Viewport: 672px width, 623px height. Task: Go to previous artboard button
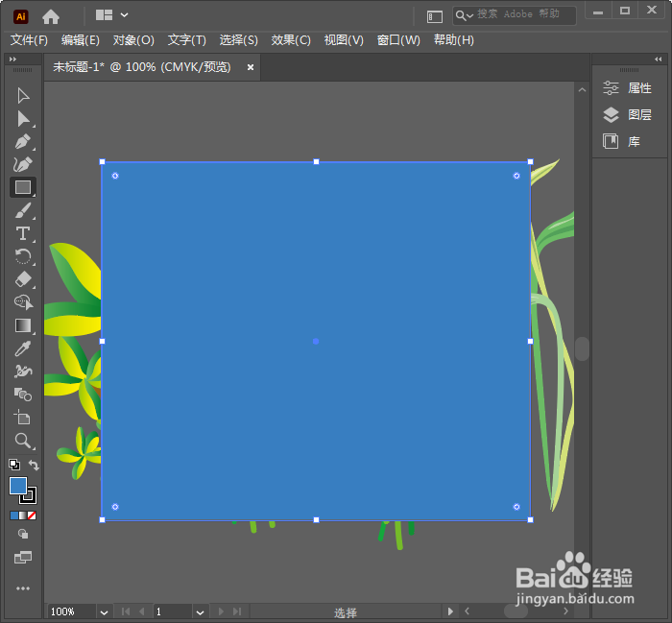click(x=142, y=611)
